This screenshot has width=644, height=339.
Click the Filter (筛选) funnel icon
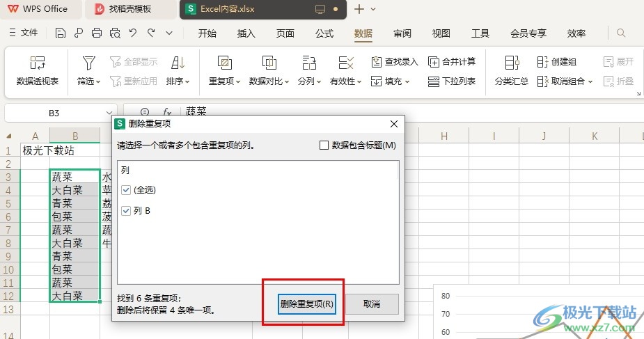click(88, 63)
